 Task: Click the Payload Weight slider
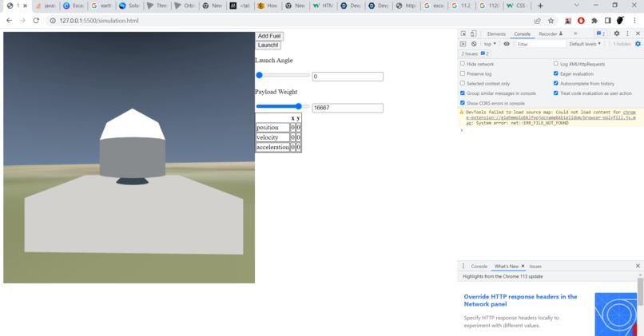283,106
